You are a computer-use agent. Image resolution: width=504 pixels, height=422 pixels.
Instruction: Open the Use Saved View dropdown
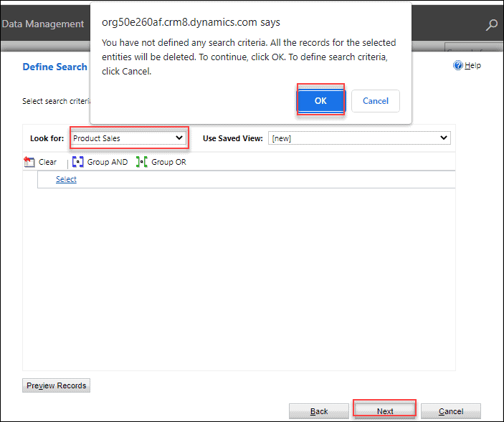click(x=359, y=138)
